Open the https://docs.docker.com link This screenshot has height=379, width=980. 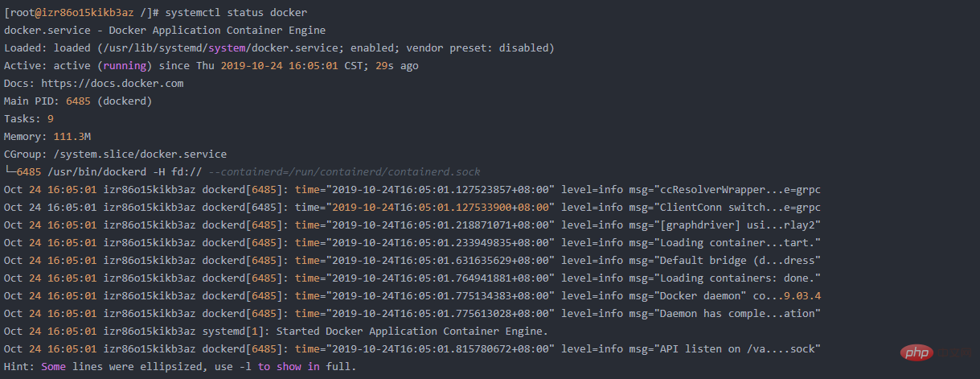tap(113, 84)
